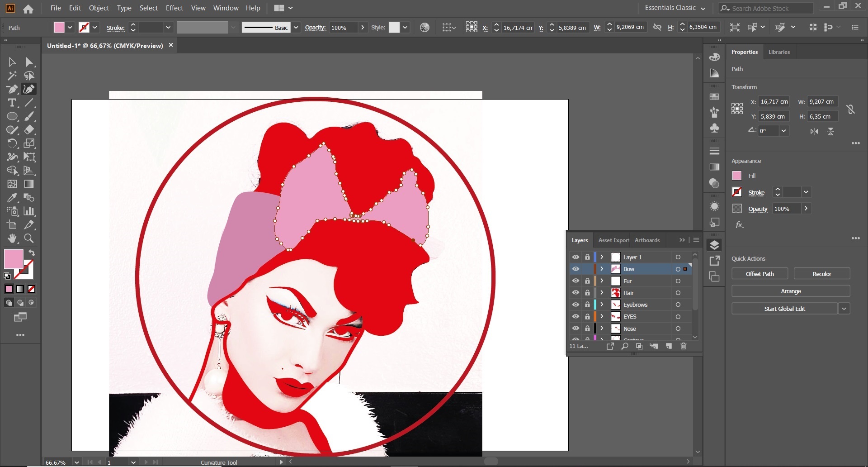Select the Ellipse tool

[12, 116]
